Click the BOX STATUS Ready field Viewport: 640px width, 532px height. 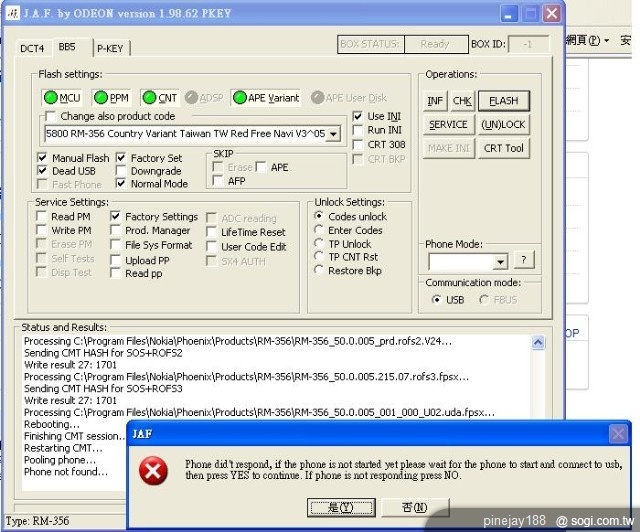click(436, 44)
